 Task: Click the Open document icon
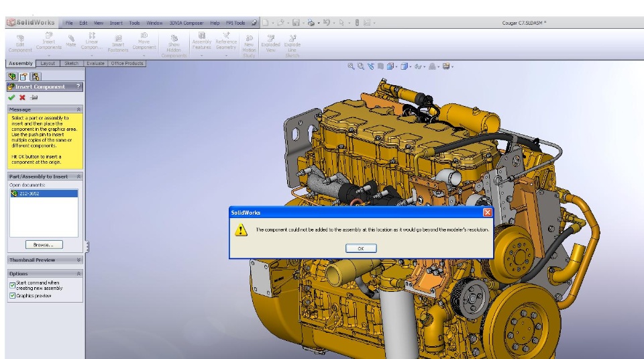(281, 23)
